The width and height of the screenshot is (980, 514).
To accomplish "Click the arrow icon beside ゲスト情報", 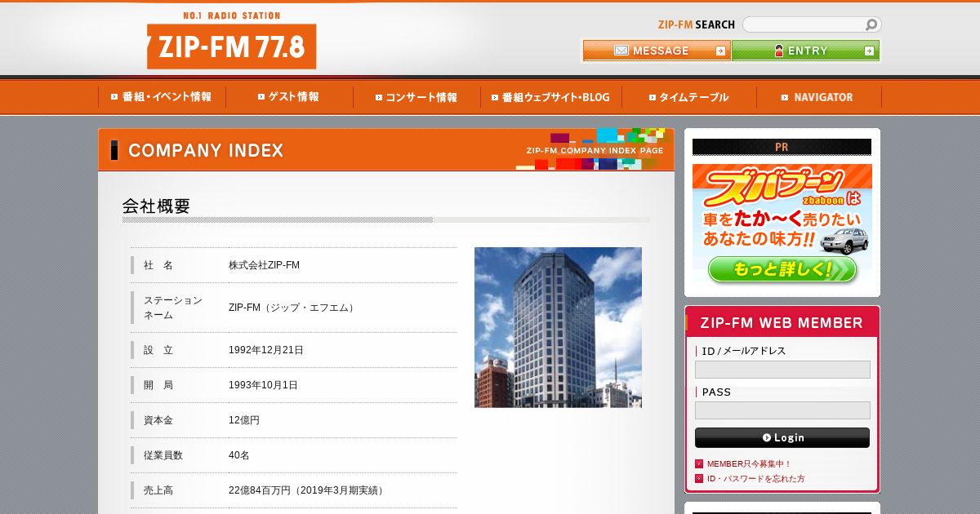I will click(x=261, y=97).
